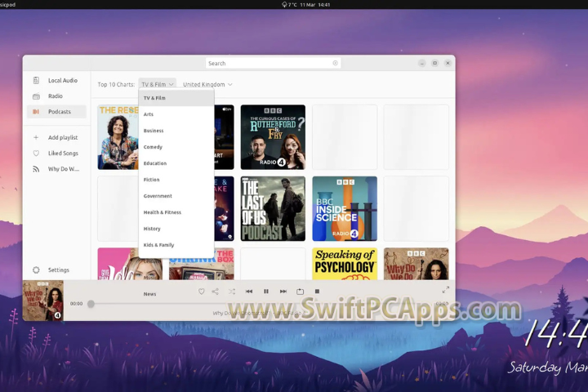Go to Podcasts

pos(60,112)
